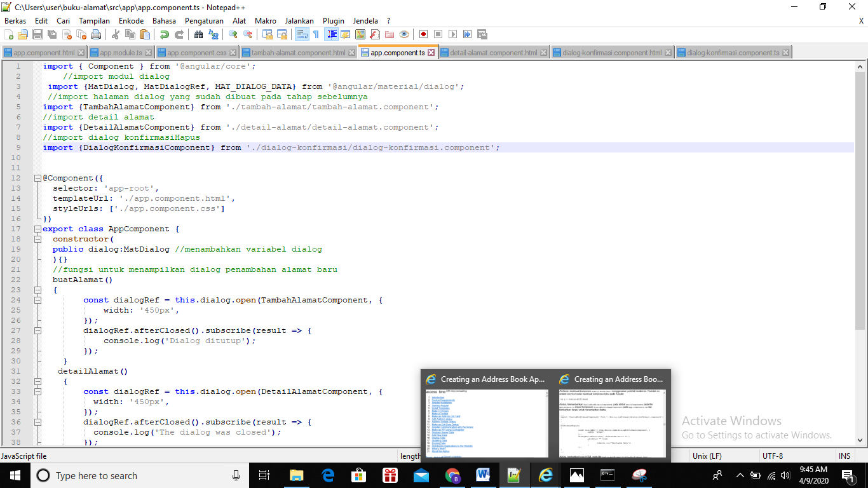Open second Internet Explorer preview thumbnail
The height and width of the screenshot is (488, 868).
tap(611, 414)
